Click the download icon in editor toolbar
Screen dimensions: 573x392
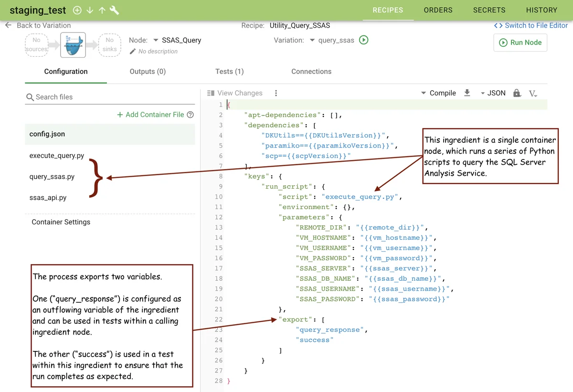point(467,93)
